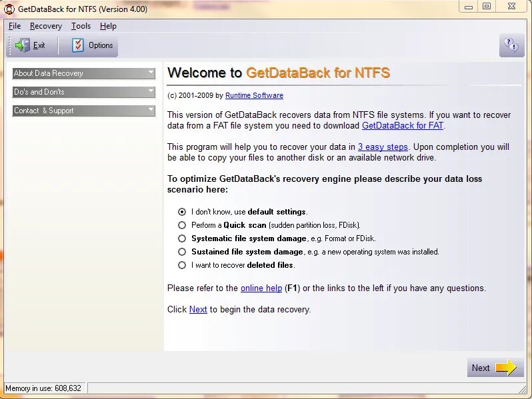Choose 'Sustained file system damage' radio button

pos(182,252)
